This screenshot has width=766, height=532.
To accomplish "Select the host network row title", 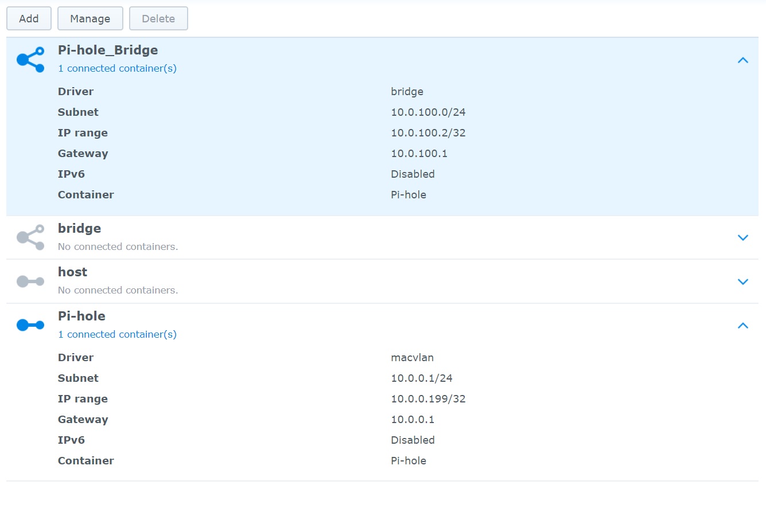I will tap(72, 272).
